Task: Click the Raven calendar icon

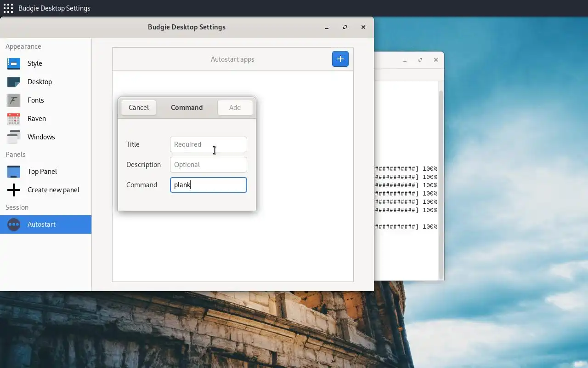Action: pyautogui.click(x=14, y=119)
